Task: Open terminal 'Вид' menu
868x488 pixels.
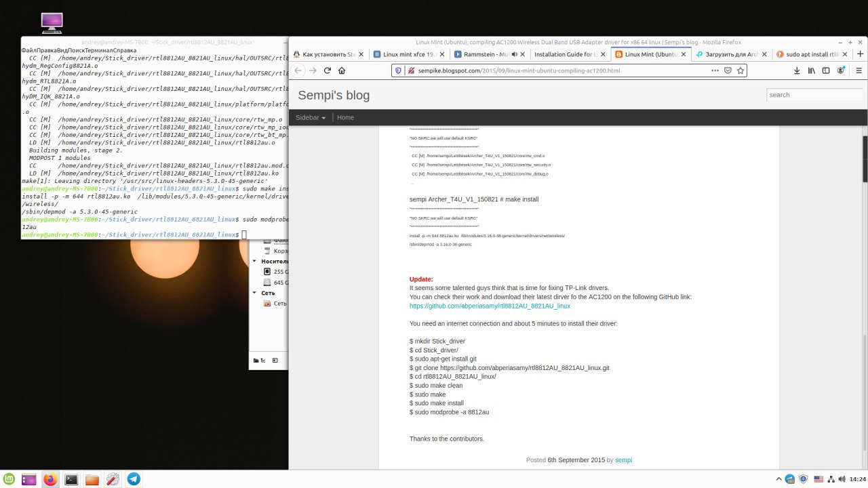Action: tap(62, 50)
